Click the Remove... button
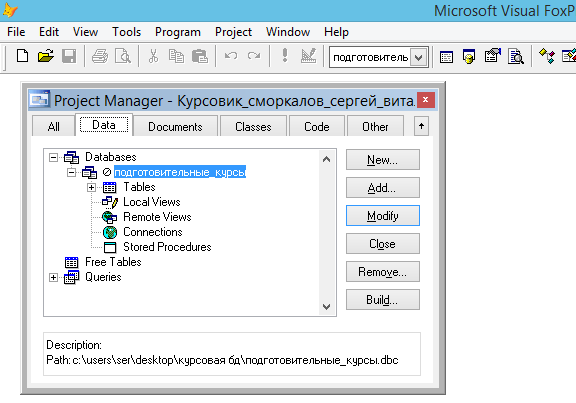Screen dimensions: 576x403 tap(382, 271)
